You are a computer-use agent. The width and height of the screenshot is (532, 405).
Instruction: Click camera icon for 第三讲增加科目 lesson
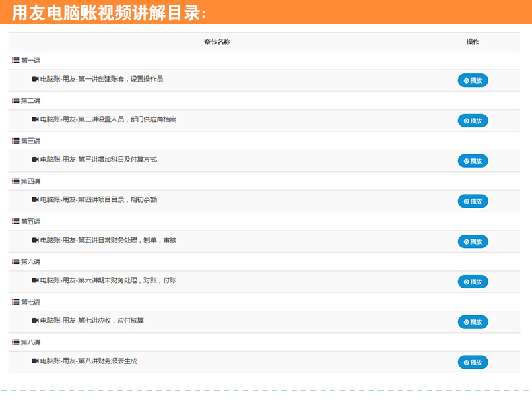(35, 159)
